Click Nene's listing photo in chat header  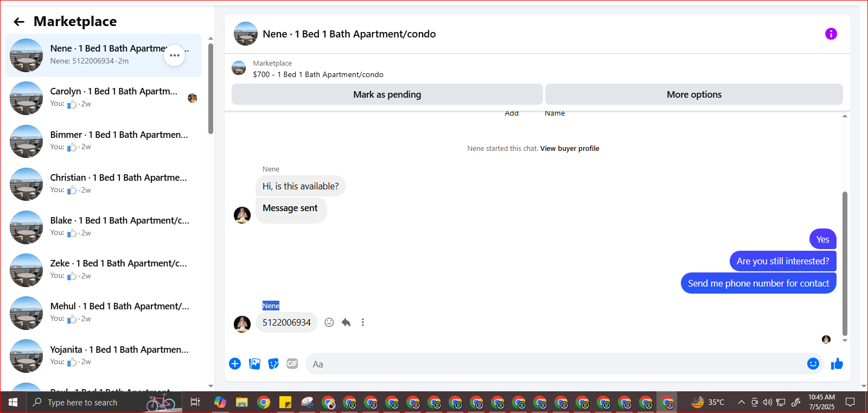point(246,34)
